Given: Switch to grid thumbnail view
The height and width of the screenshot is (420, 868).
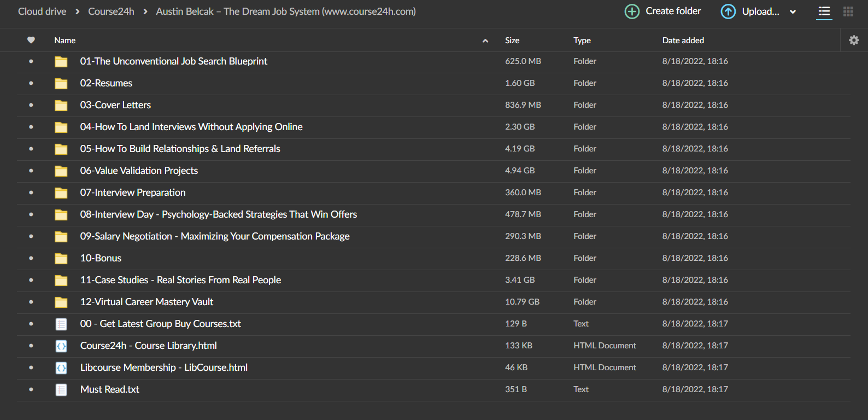Looking at the screenshot, I should (x=848, y=11).
